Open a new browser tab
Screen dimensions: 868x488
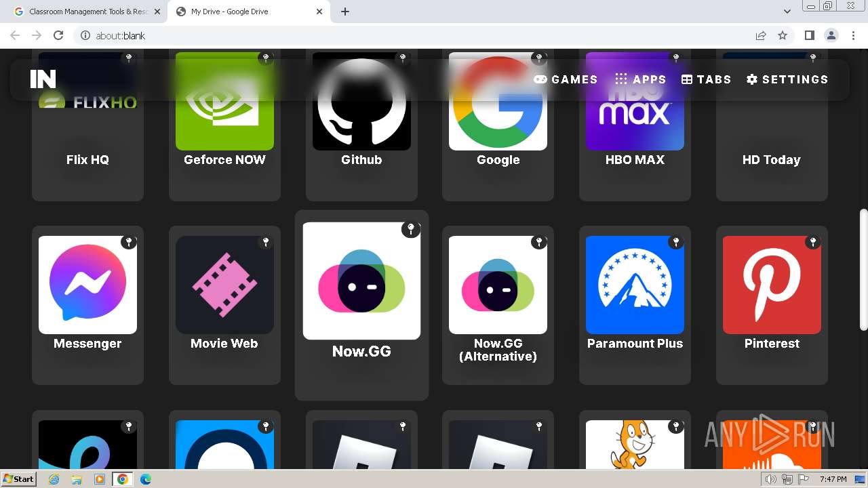click(x=345, y=12)
